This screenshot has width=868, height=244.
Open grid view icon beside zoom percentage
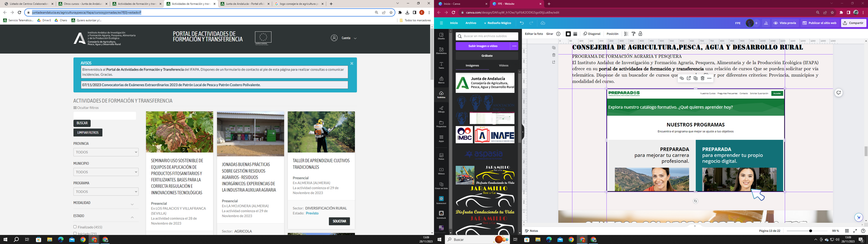click(847, 231)
